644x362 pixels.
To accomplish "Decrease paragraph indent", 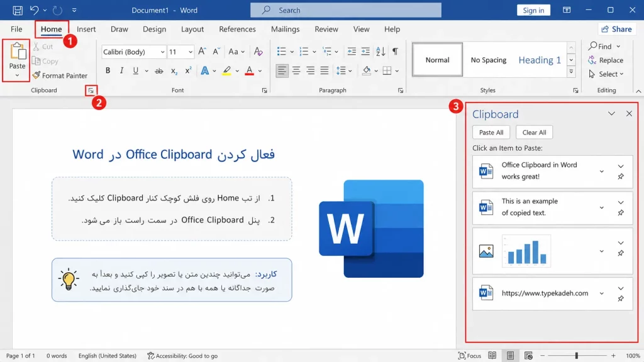I will [352, 52].
